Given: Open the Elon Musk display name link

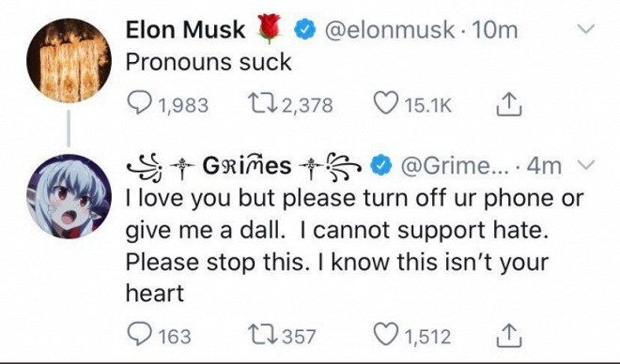Looking at the screenshot, I should pos(185,30).
